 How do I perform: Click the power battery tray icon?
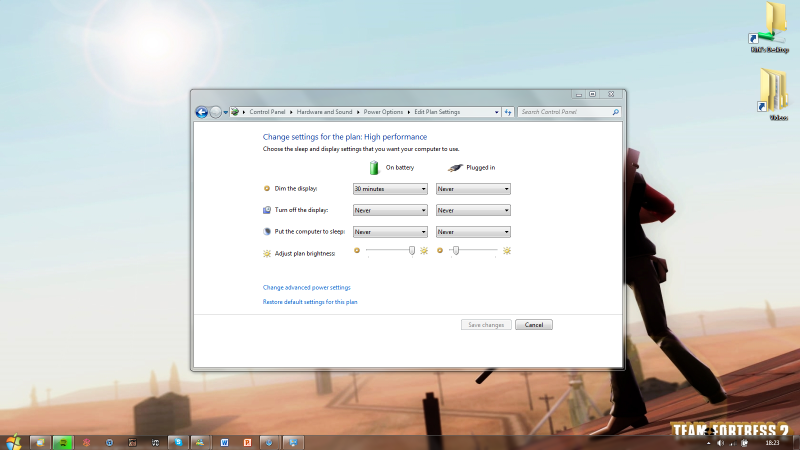(x=745, y=443)
